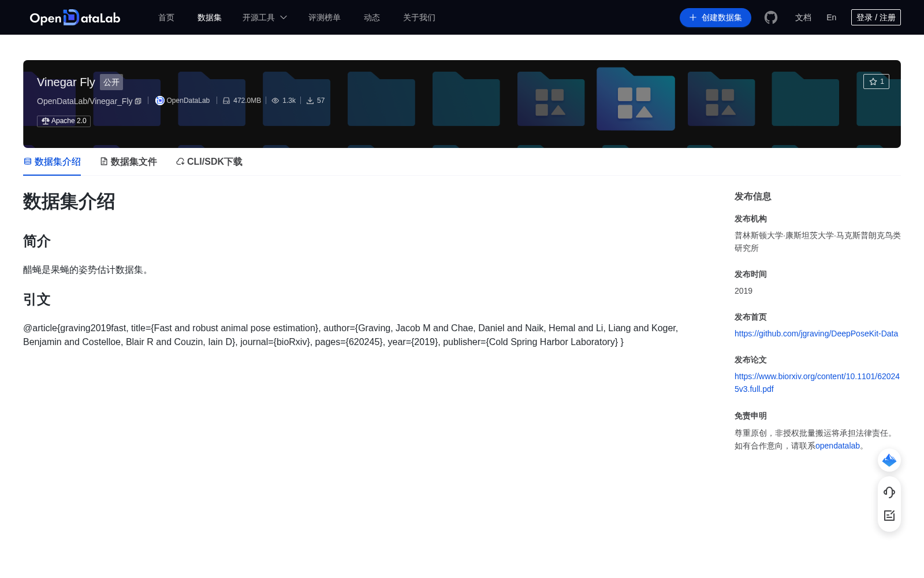The width and height of the screenshot is (924, 578).
Task: Click 登录 / 注册 button
Action: tap(876, 17)
